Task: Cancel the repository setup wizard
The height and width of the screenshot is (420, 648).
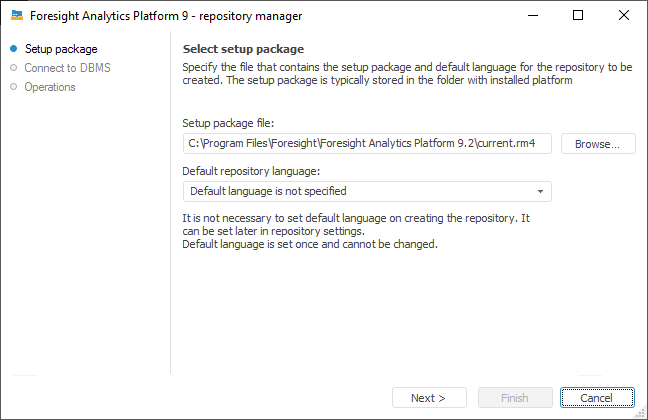Action: click(x=597, y=398)
